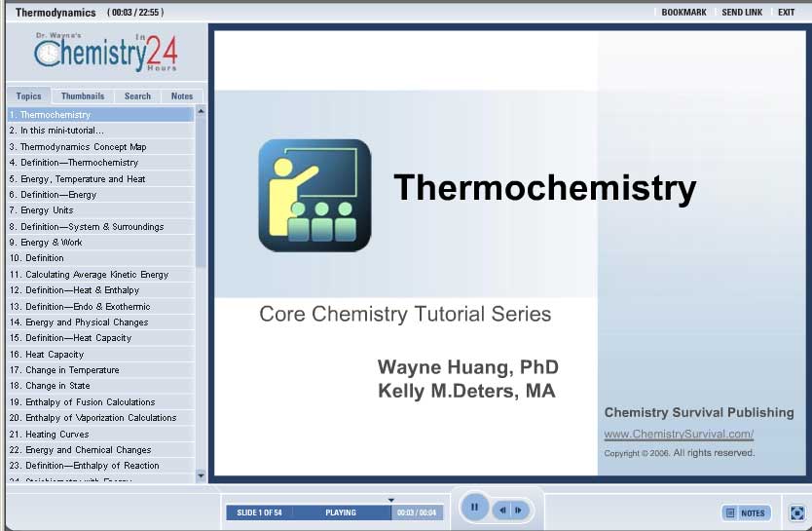Click BOOKMARK in the top bar
Screen dimensions: 812x531
(x=683, y=13)
